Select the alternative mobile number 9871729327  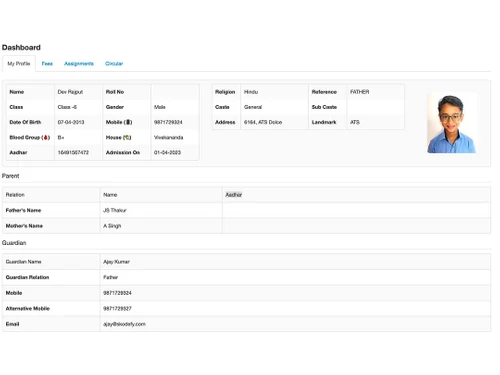tap(117, 309)
